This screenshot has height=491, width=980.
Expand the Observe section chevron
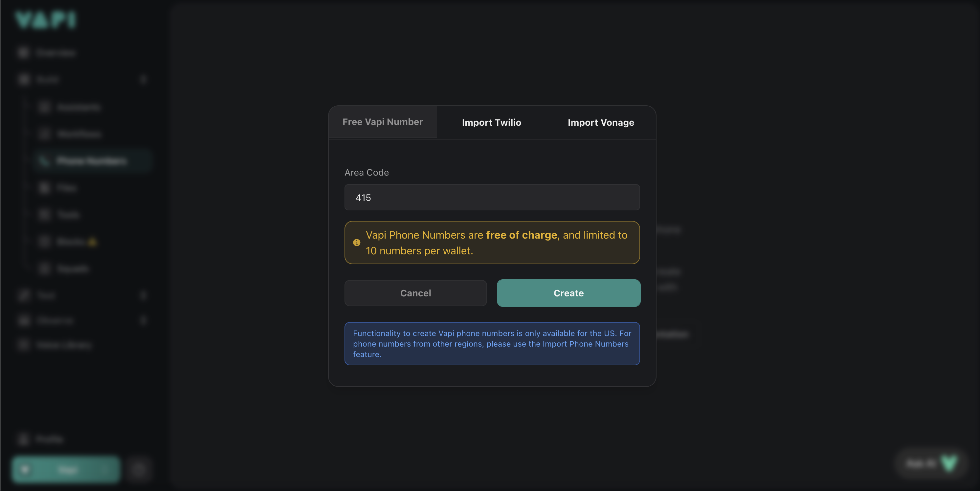click(x=144, y=320)
